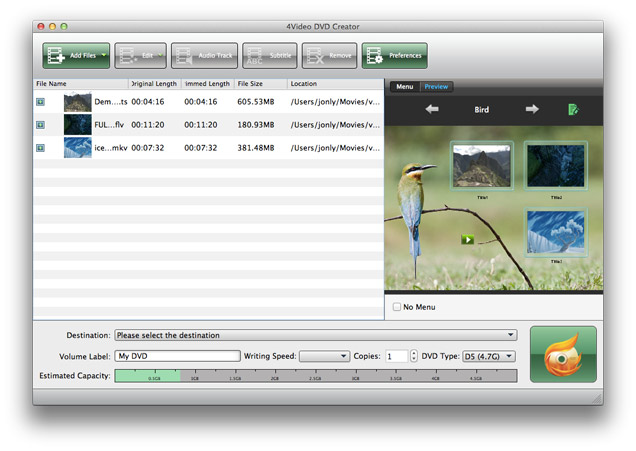Click the green zoom window button

(x=64, y=26)
